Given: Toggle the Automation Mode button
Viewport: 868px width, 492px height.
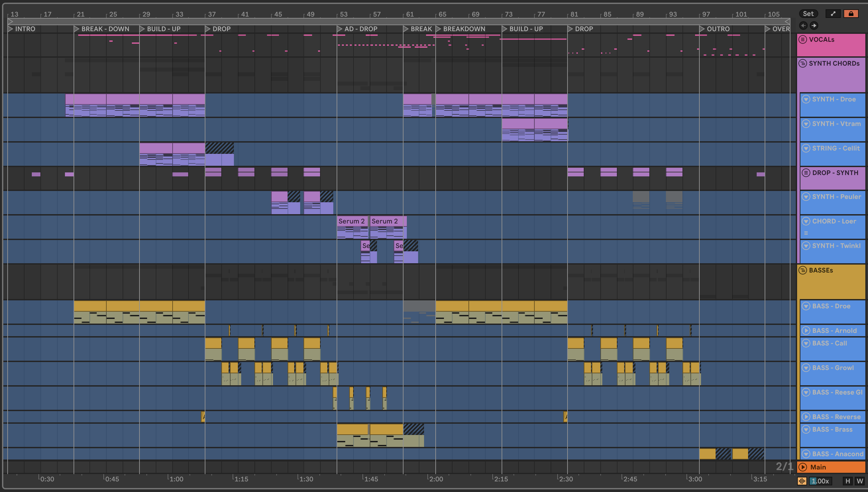Looking at the screenshot, I should [833, 14].
